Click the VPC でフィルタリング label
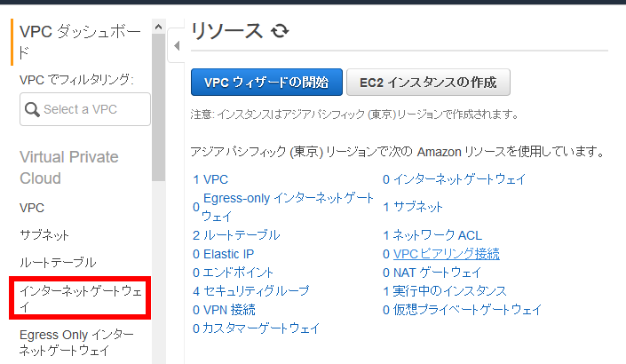Screen dimensions: 626x364 [x=76, y=80]
